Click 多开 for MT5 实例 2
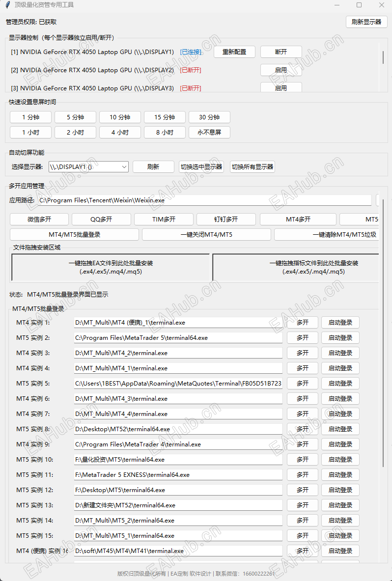392x581 pixels. (303, 337)
